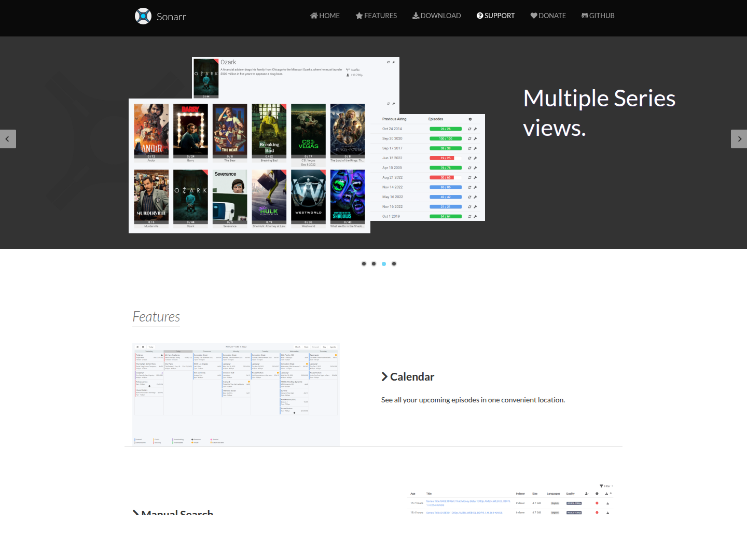The image size is (747, 560).
Task: Click the wrench icon in Oct 24 2014 row
Action: [x=475, y=129]
